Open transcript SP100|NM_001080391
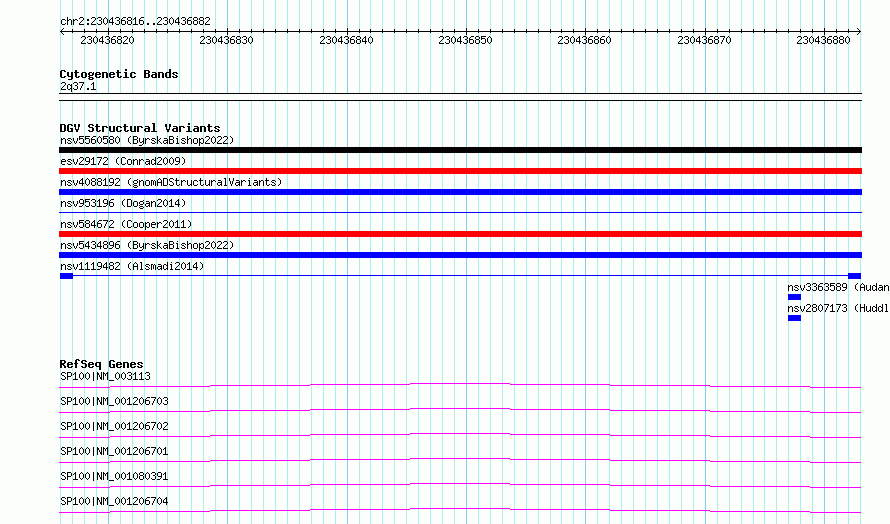The width and height of the screenshot is (890, 524). [114, 476]
